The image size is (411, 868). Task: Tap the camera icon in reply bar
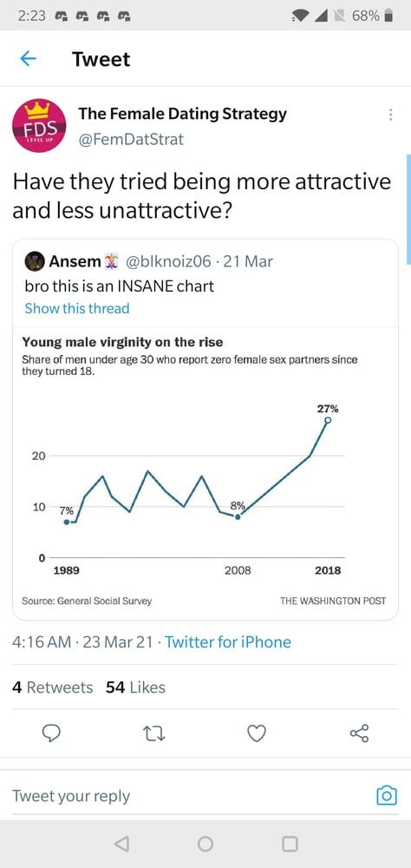click(386, 795)
